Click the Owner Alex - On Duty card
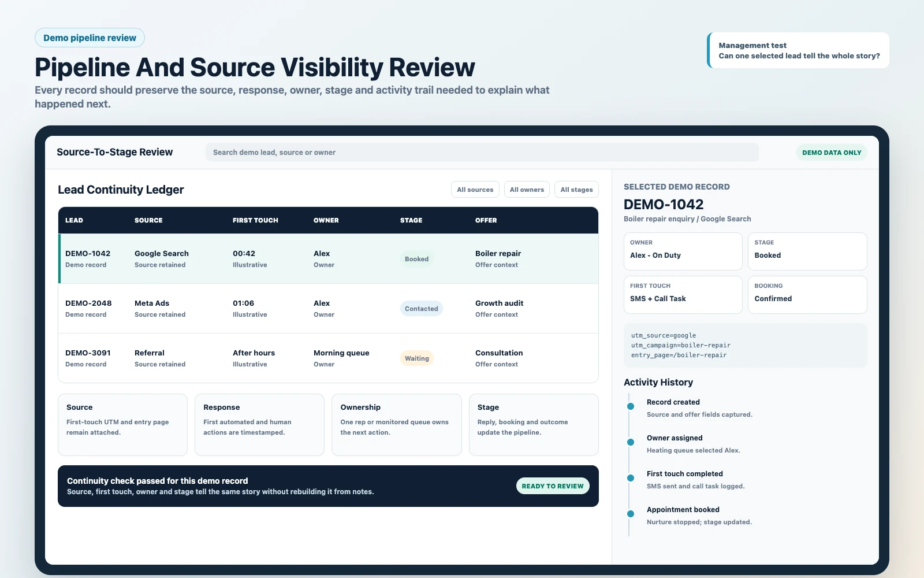Viewport: 924px width, 578px height. coord(683,251)
